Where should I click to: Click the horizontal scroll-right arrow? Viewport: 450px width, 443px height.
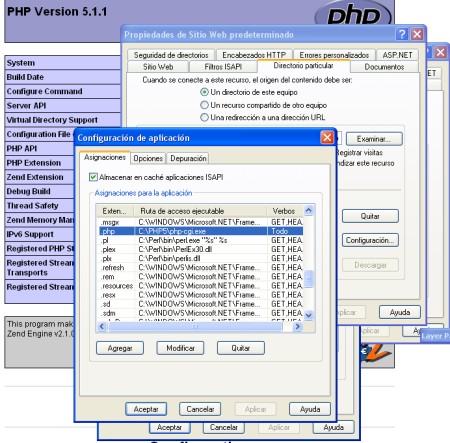(x=297, y=327)
